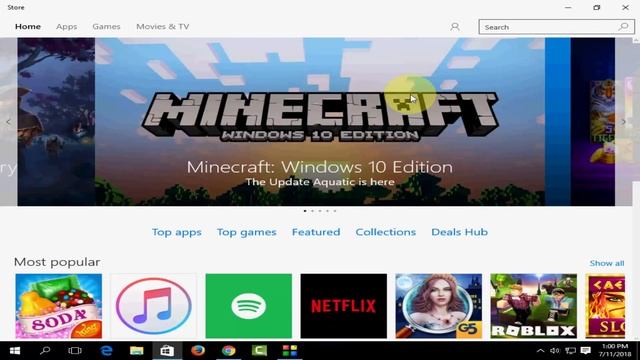
Task: Launch Microsoft Edge from taskbar
Action: [x=106, y=351]
